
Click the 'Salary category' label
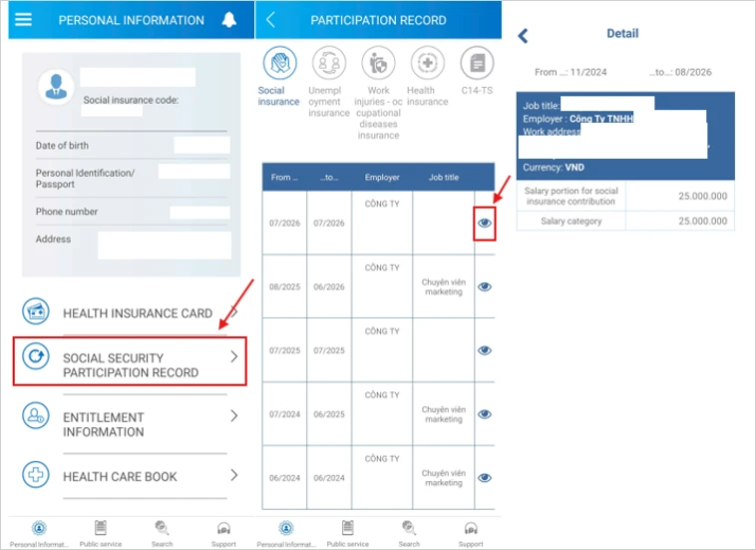[570, 221]
